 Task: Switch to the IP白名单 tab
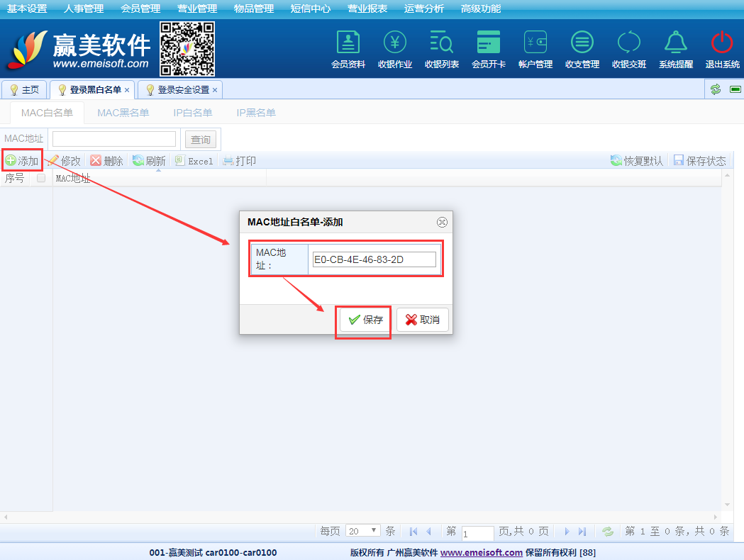coord(193,113)
